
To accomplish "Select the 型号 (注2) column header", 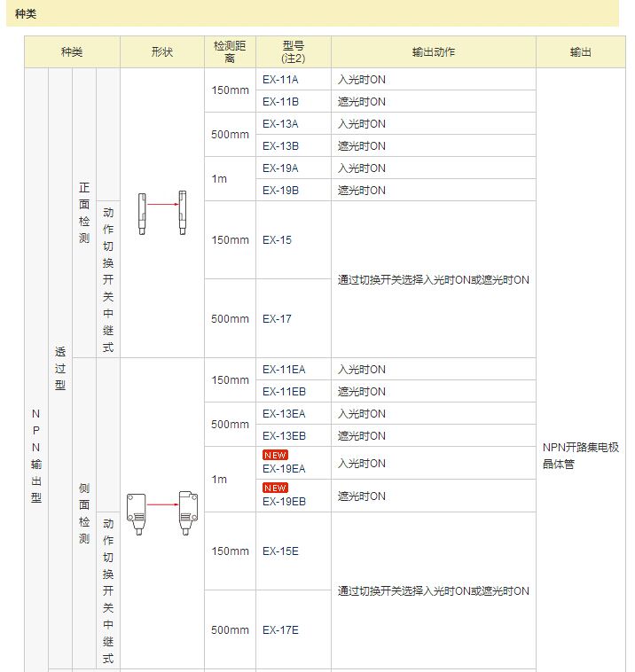I will point(293,52).
